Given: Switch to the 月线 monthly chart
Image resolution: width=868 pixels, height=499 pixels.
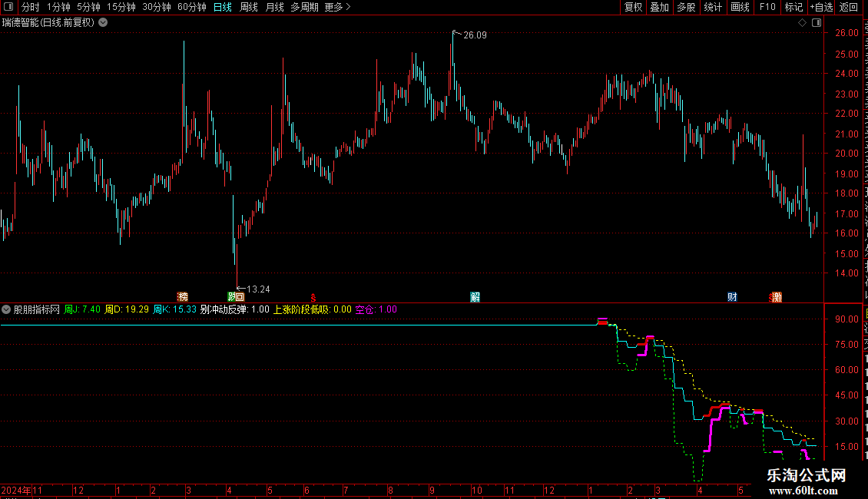Looking at the screenshot, I should 274,7.
